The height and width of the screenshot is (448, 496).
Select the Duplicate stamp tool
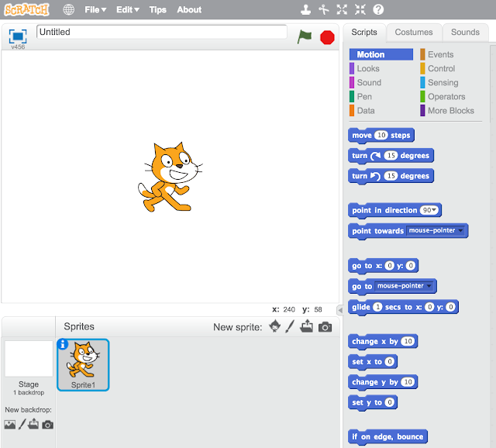point(305,9)
